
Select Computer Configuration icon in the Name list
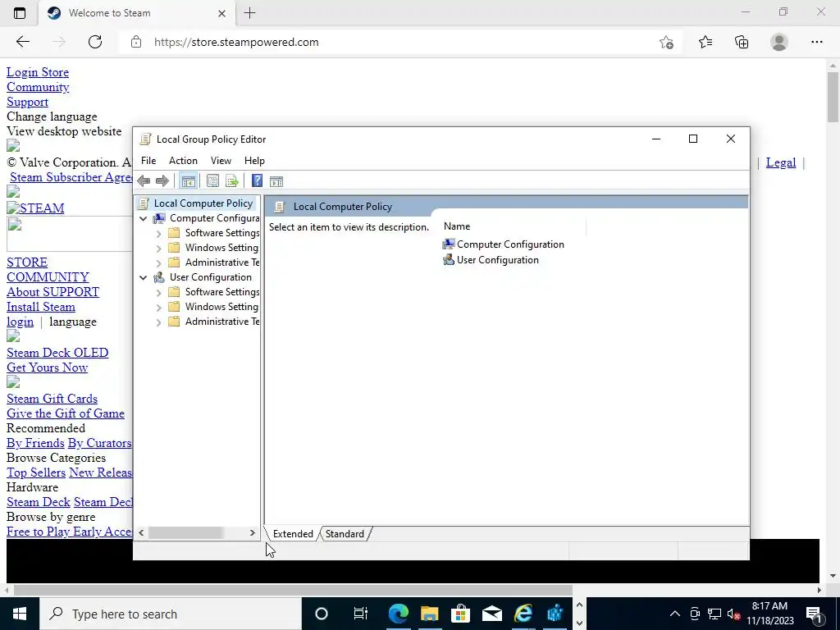(x=449, y=244)
